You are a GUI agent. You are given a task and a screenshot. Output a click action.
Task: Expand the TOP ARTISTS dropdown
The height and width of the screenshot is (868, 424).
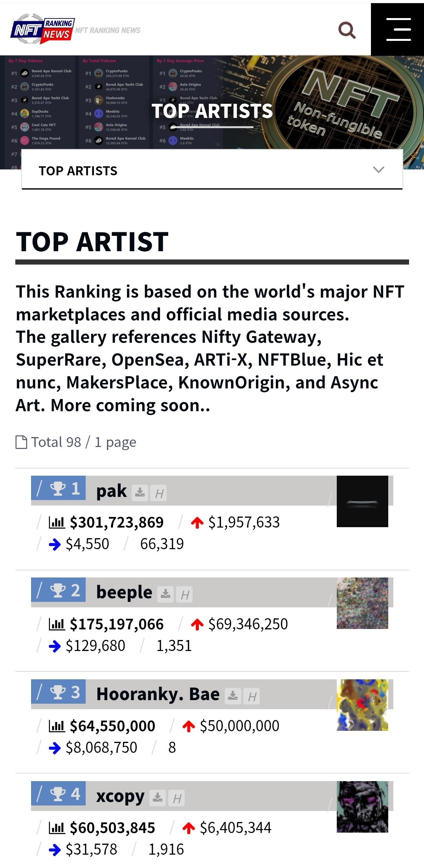pyautogui.click(x=378, y=170)
